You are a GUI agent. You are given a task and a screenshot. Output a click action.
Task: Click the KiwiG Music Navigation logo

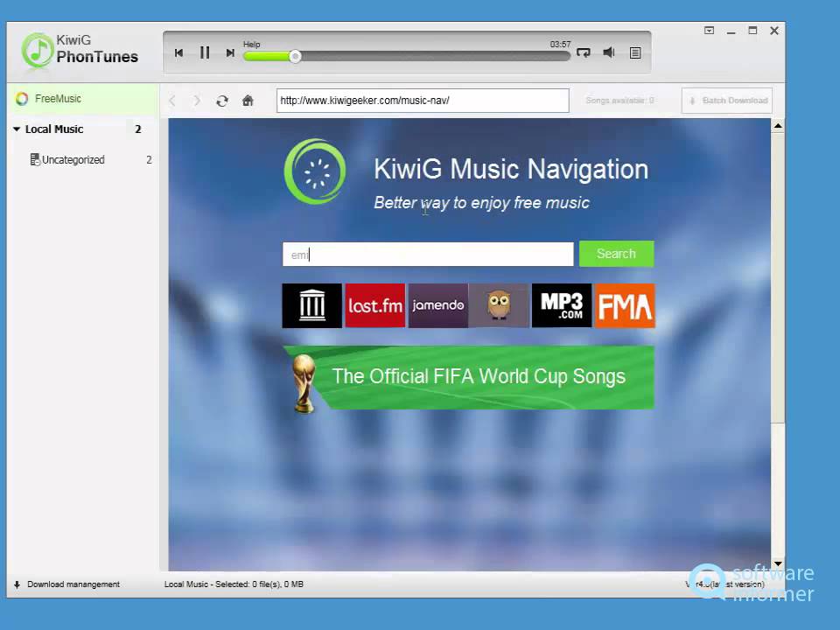pyautogui.click(x=315, y=171)
